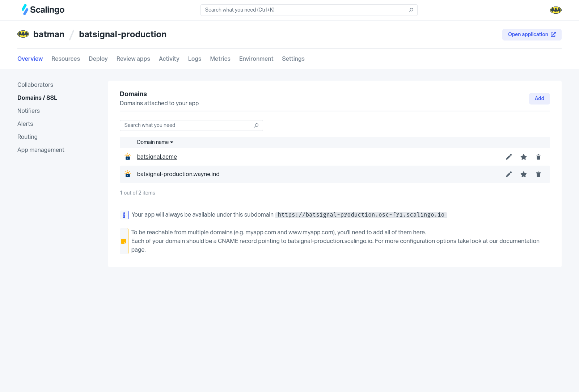
Task: Star batsignal.acme as canonical domain
Action: point(524,157)
